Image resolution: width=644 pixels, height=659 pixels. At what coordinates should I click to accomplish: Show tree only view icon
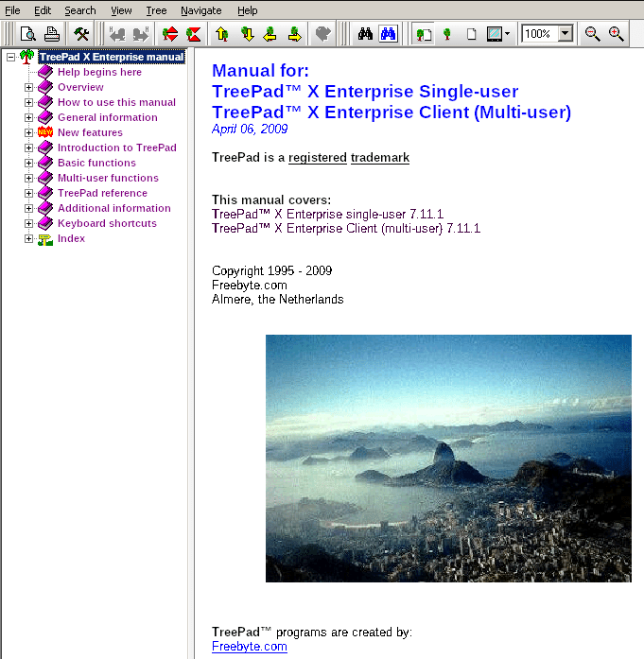pyautogui.click(x=447, y=34)
